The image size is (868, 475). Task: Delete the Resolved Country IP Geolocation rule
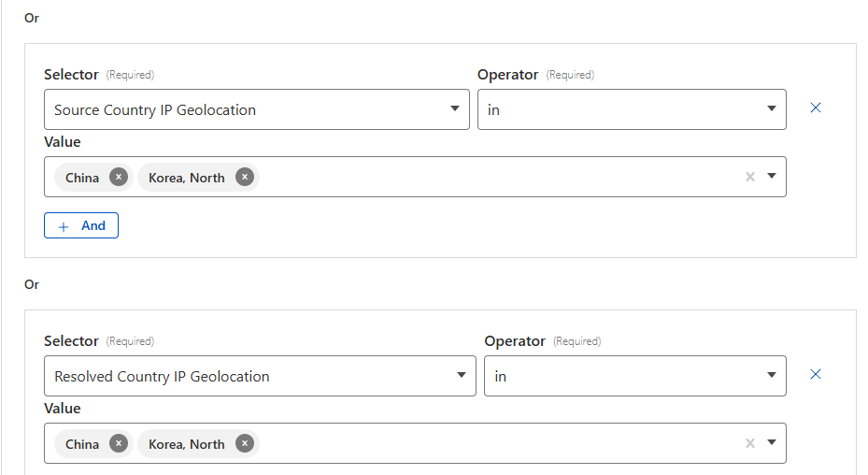815,374
